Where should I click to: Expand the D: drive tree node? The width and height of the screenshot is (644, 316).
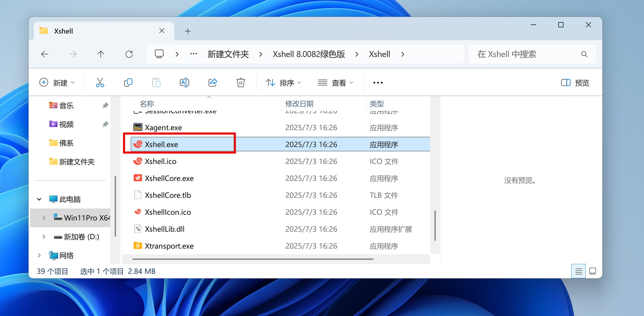[x=44, y=237]
